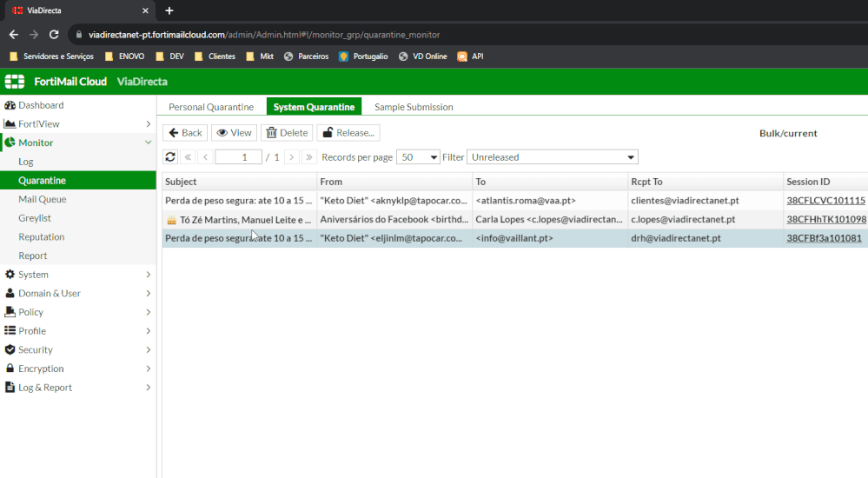The width and height of the screenshot is (868, 478).
Task: Click the next page arrow
Action: point(291,157)
